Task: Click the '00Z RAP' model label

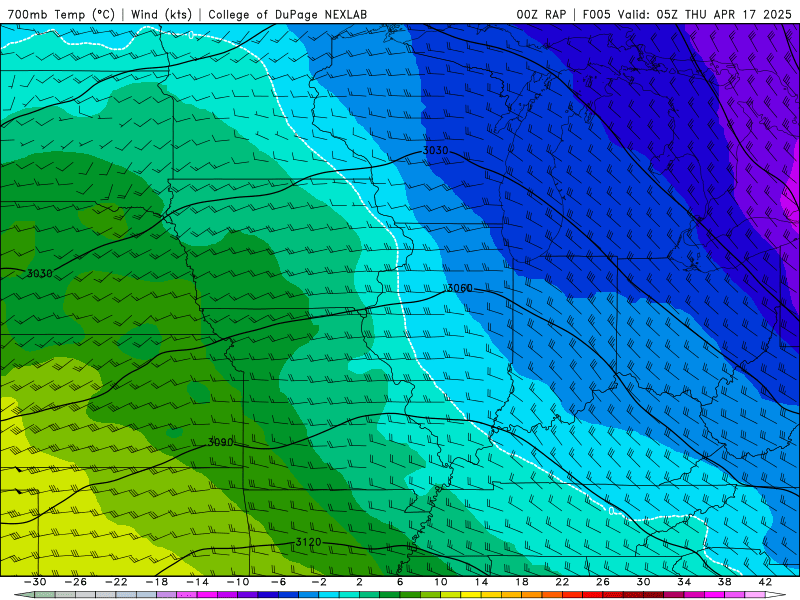Action: (x=541, y=14)
